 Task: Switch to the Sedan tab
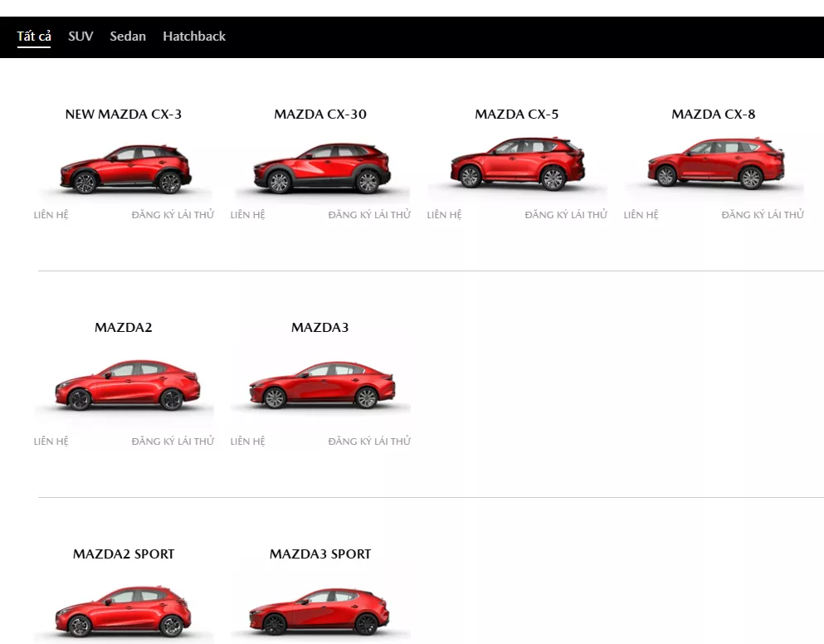(x=127, y=36)
